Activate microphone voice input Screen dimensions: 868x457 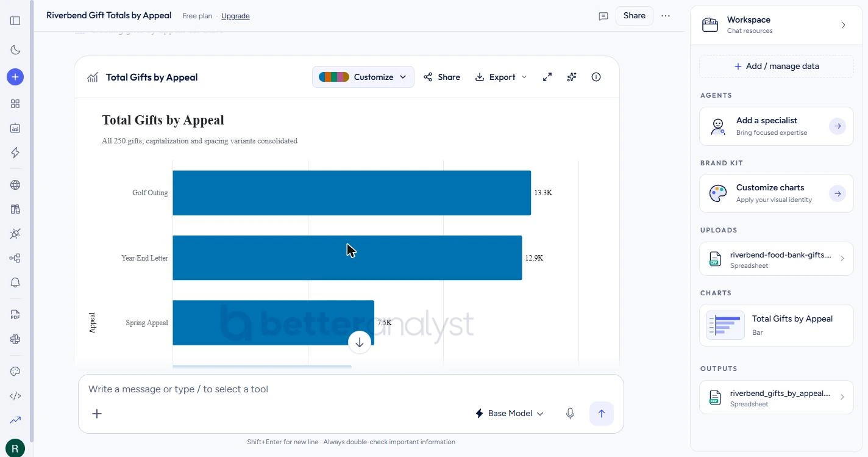pyautogui.click(x=571, y=414)
